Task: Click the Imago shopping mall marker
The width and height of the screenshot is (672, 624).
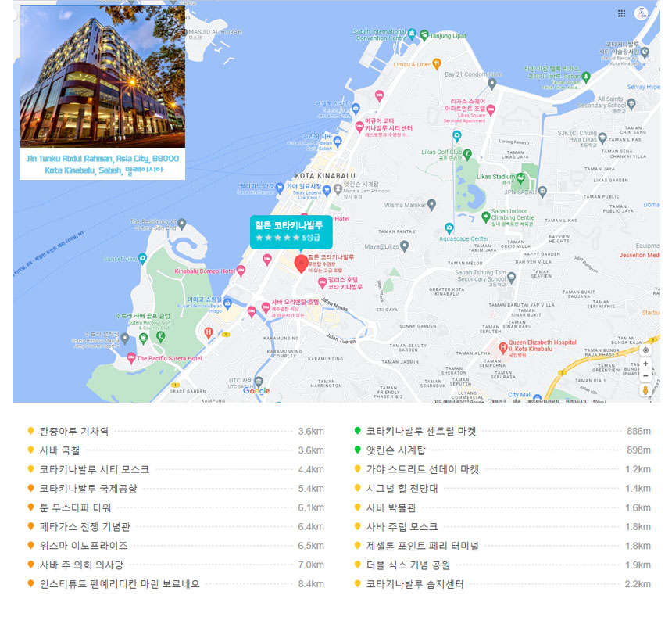Action: pyautogui.click(x=227, y=303)
